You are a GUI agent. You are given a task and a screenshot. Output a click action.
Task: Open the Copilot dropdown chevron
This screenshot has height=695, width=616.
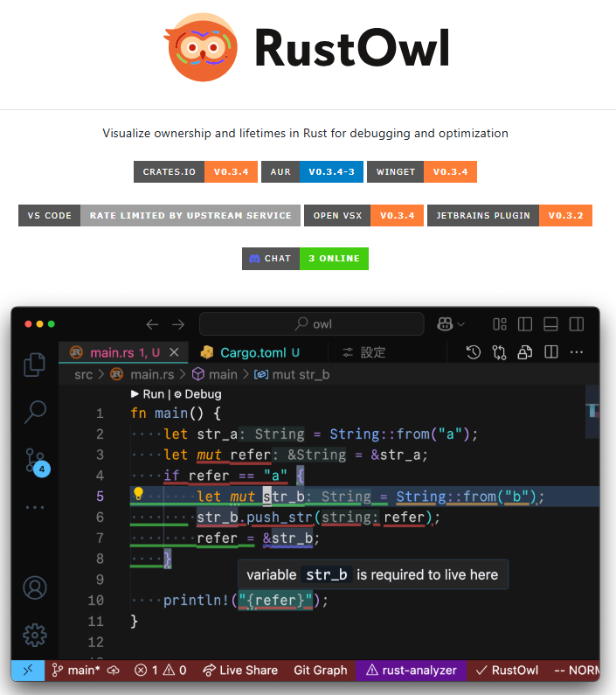pos(460,324)
